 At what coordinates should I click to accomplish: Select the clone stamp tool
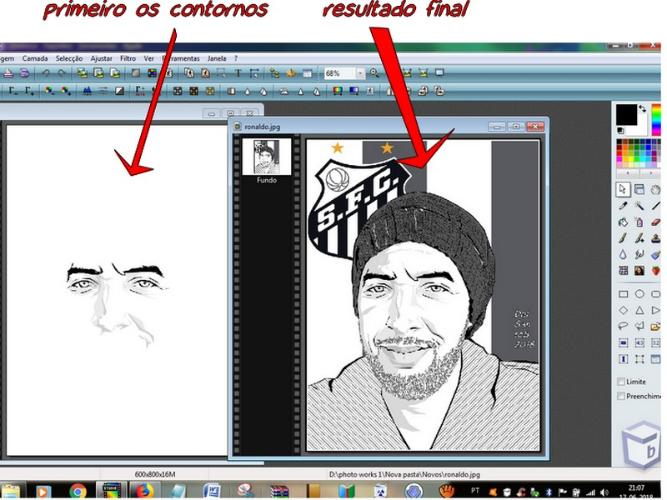pyautogui.click(x=656, y=238)
